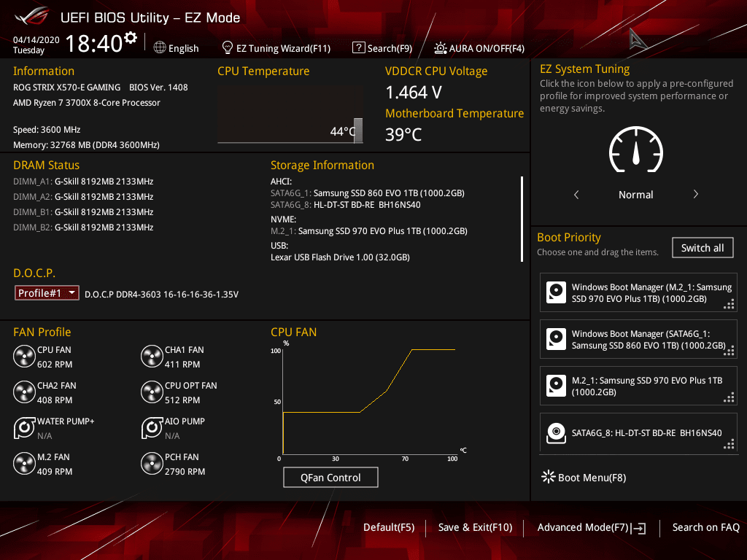Viewport: 747px width, 560px height.
Task: Click the CHA2 FAN fan icon
Action: coord(24,392)
